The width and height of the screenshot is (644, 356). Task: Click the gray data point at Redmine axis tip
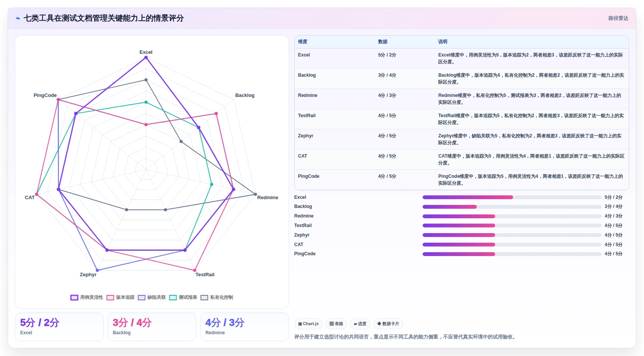coord(255,194)
